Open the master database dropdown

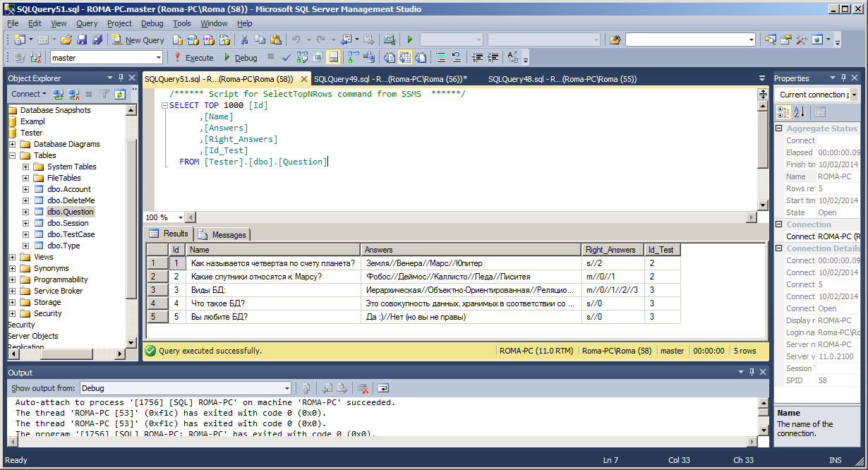158,58
